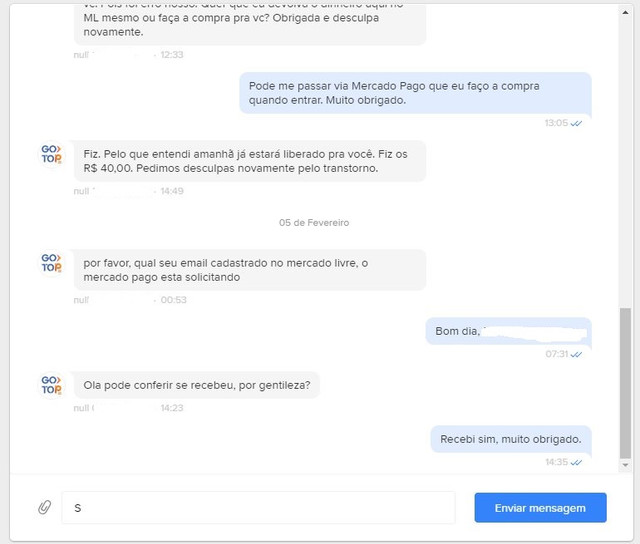
Task: Click the 00:53 message timestamp
Action: 173,300
